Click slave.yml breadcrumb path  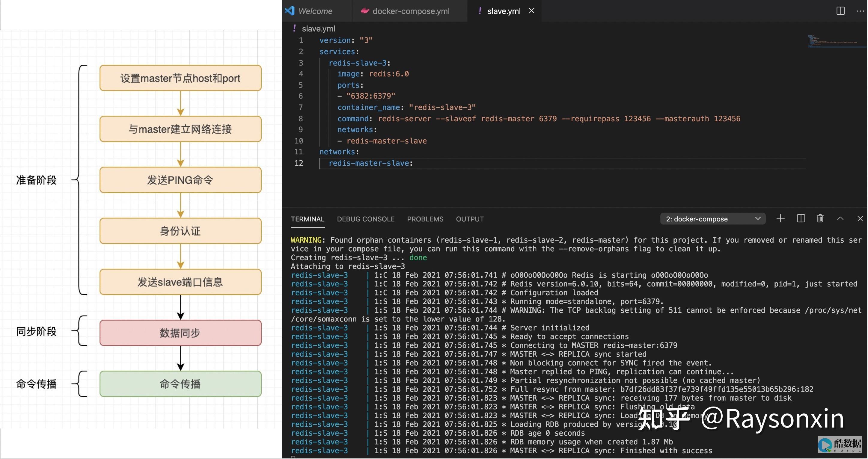(318, 29)
